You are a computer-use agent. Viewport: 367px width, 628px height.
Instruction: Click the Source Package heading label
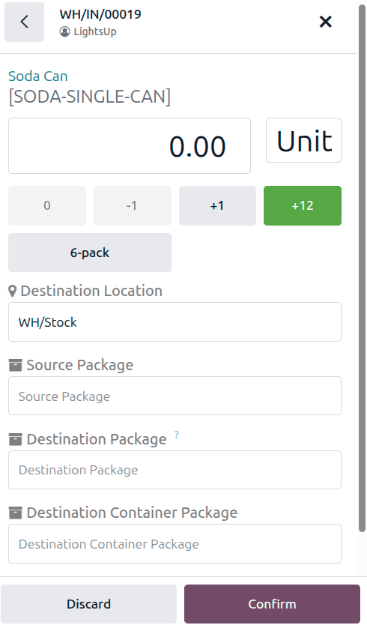click(80, 365)
